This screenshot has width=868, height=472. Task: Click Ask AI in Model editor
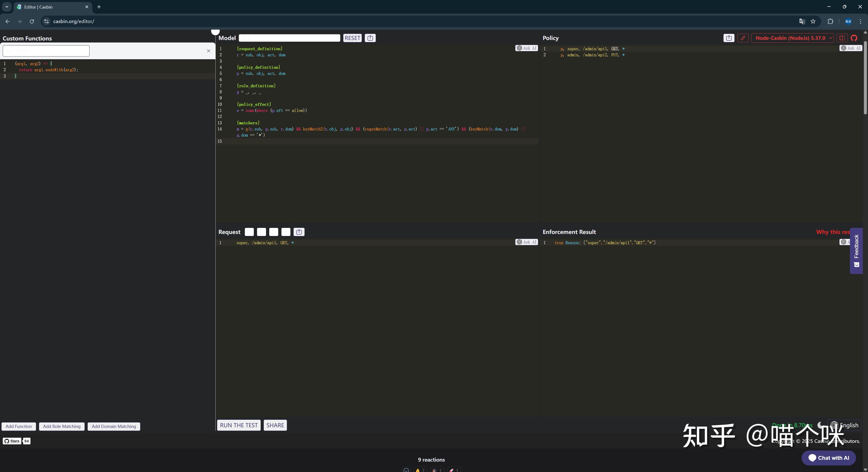pos(526,48)
